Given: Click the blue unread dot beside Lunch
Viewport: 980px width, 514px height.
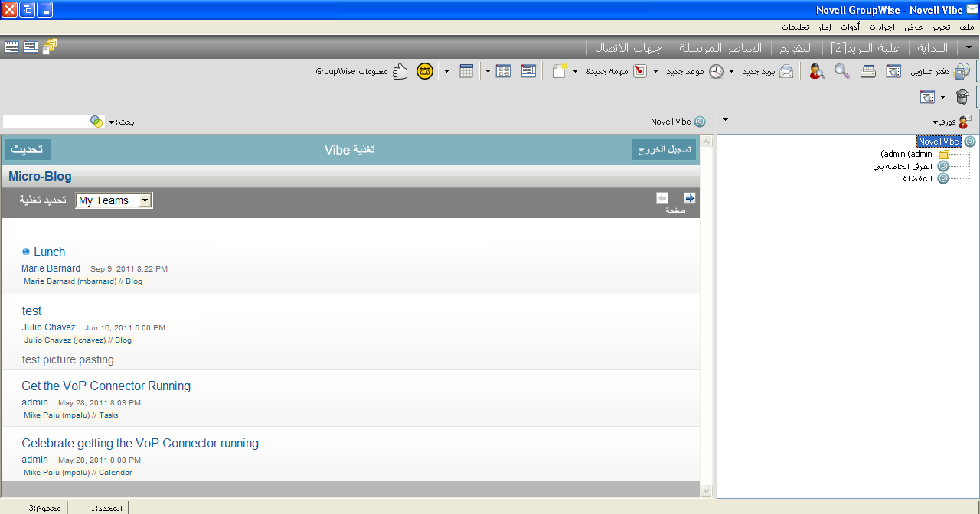Looking at the screenshot, I should pyautogui.click(x=26, y=252).
